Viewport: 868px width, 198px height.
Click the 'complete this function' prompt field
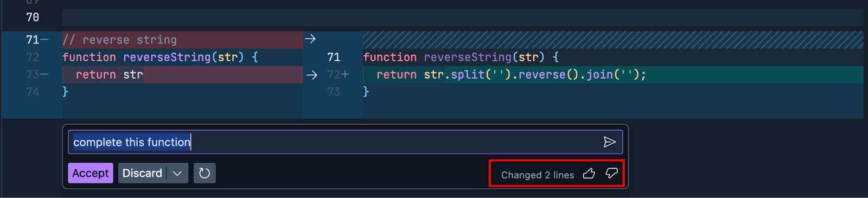click(346, 142)
